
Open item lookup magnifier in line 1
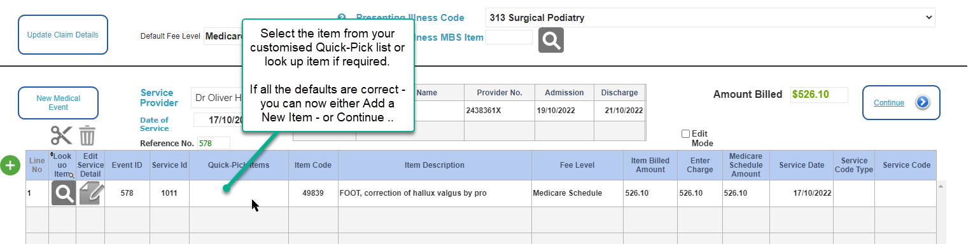(63, 193)
